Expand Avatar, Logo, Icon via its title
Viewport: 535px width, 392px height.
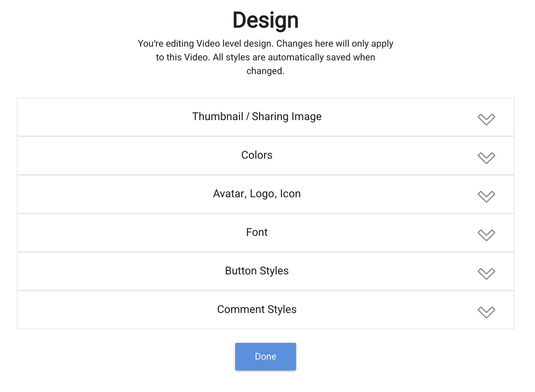256,194
